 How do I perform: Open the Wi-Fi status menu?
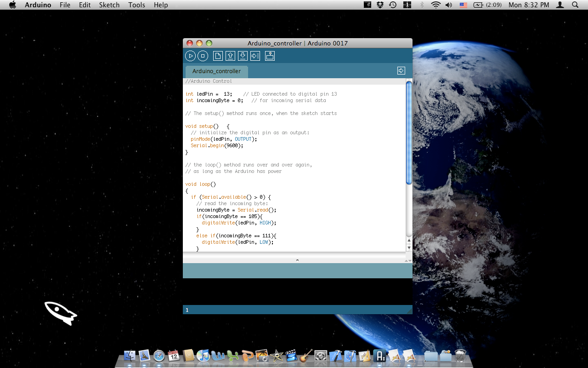click(435, 5)
